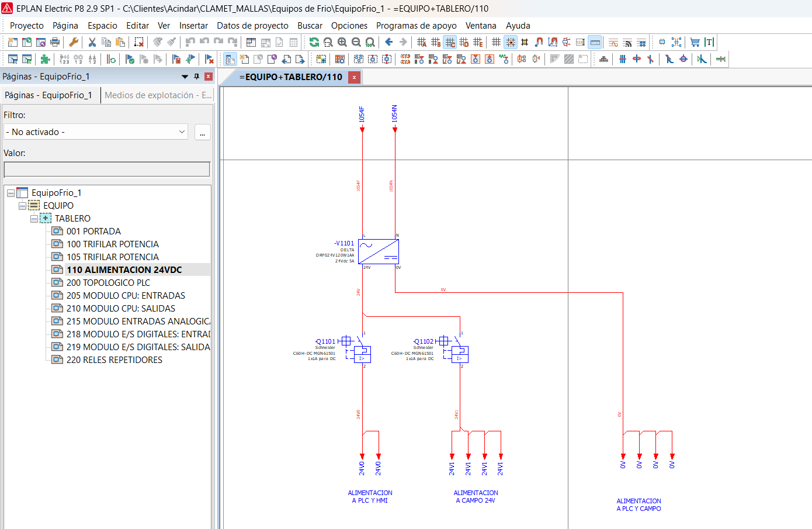Screen dimensions: 812x529
Task: Toggle the plain grid display button
Action: tap(497, 42)
